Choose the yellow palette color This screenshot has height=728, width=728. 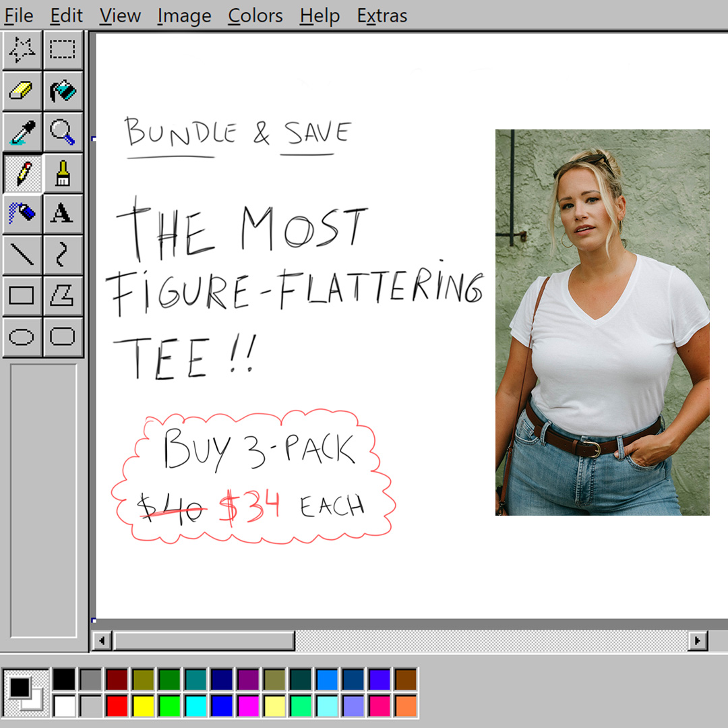[143, 706]
